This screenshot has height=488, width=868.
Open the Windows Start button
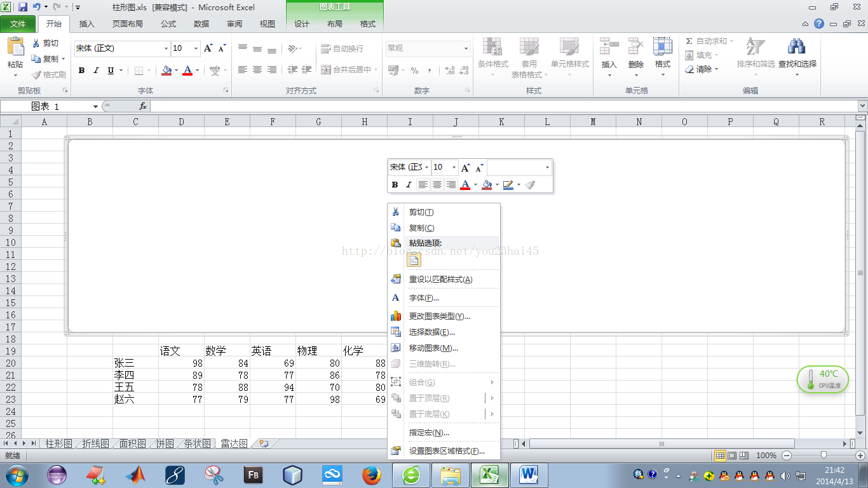click(x=17, y=475)
